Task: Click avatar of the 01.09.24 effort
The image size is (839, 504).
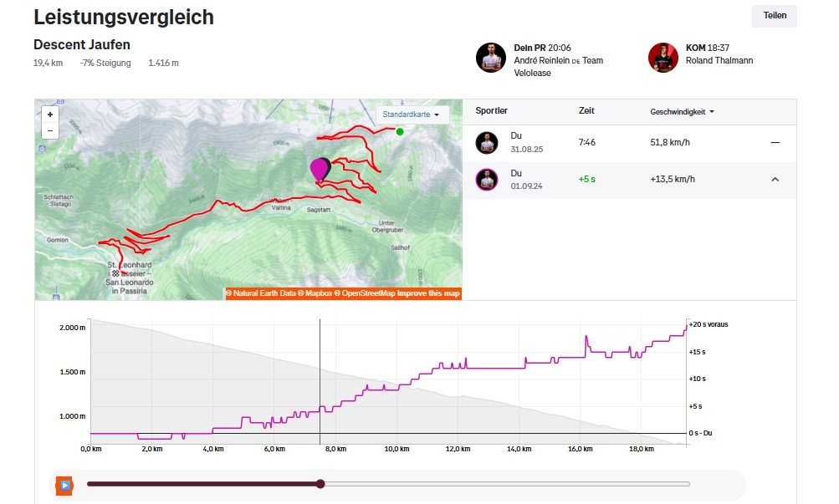Action: (487, 179)
